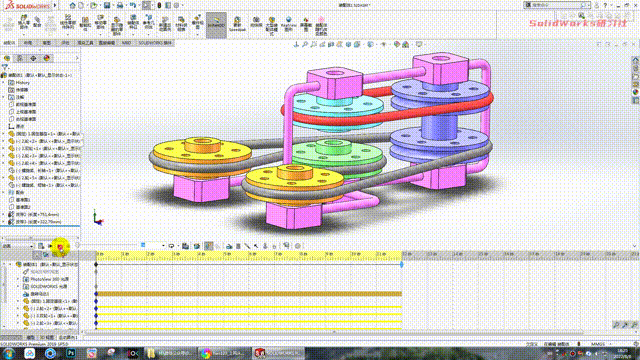Open the DisplayManager panel tab

pyautogui.click(x=47, y=58)
